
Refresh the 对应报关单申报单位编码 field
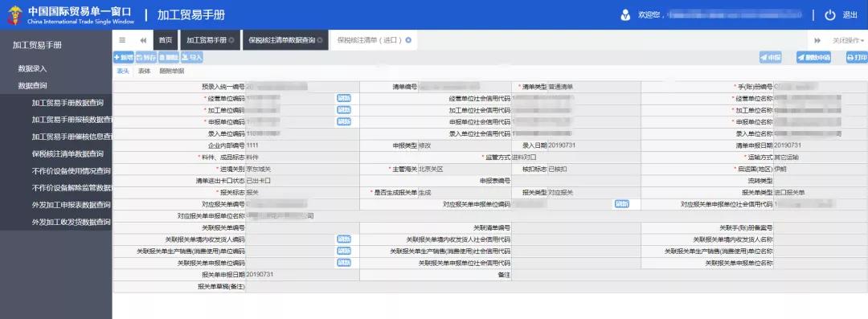(x=622, y=204)
